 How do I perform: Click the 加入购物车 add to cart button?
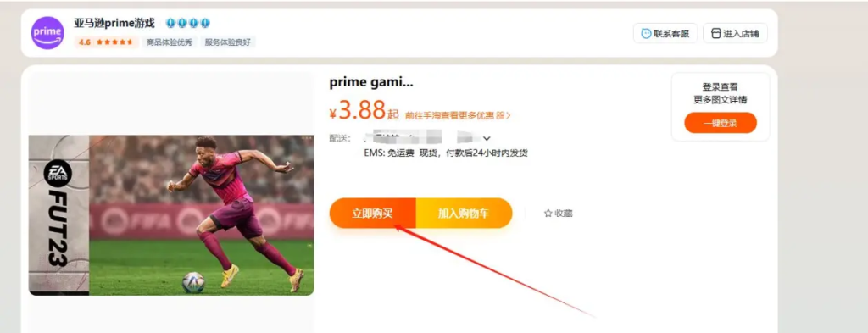pyautogui.click(x=464, y=213)
